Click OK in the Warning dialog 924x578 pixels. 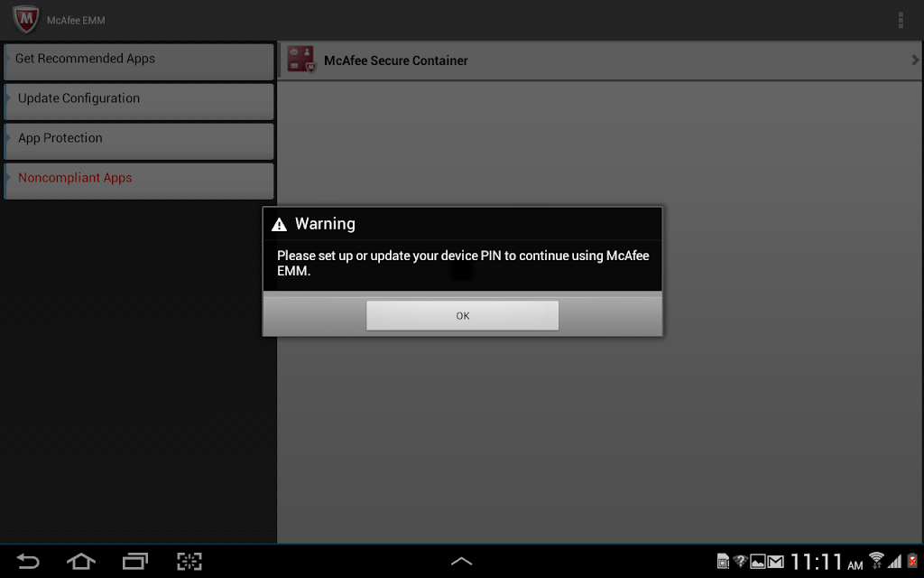pyautogui.click(x=462, y=315)
